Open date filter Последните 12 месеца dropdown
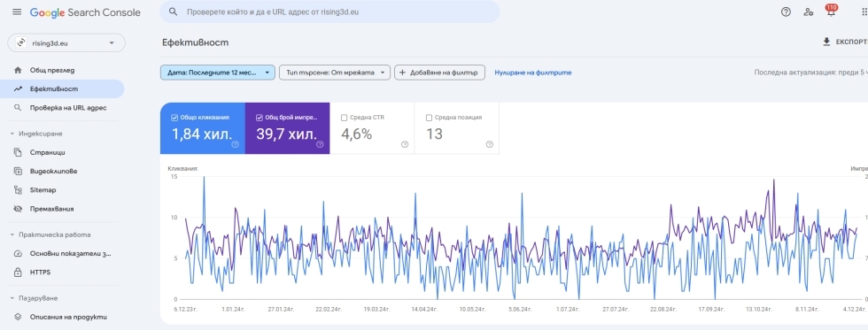 coord(218,73)
